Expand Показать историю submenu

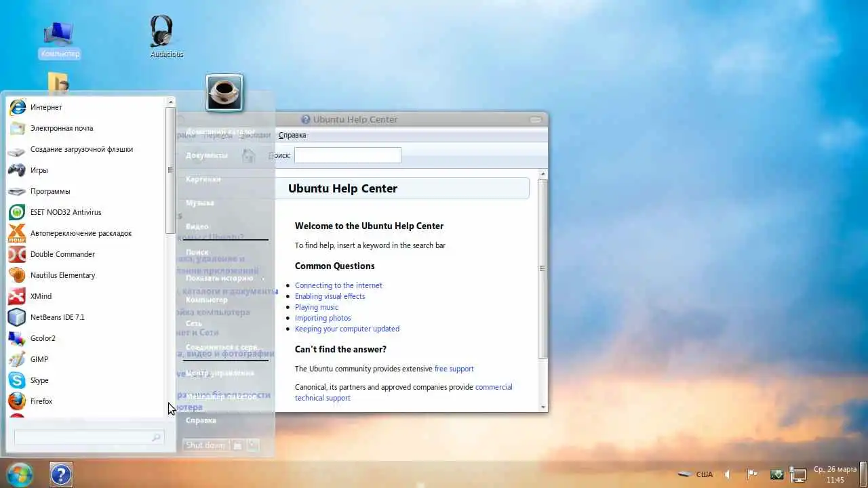(225, 278)
